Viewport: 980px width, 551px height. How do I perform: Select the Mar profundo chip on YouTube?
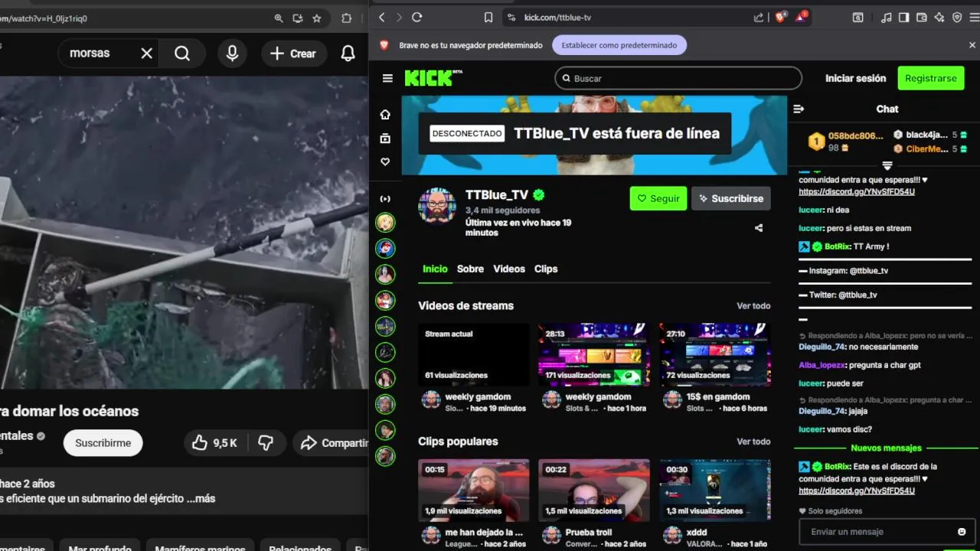click(x=100, y=548)
